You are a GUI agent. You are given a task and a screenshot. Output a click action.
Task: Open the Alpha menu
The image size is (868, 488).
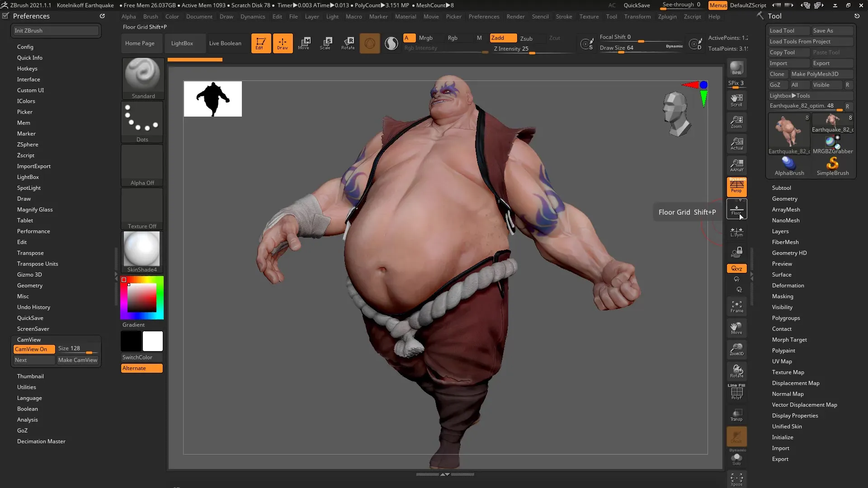pyautogui.click(x=128, y=17)
